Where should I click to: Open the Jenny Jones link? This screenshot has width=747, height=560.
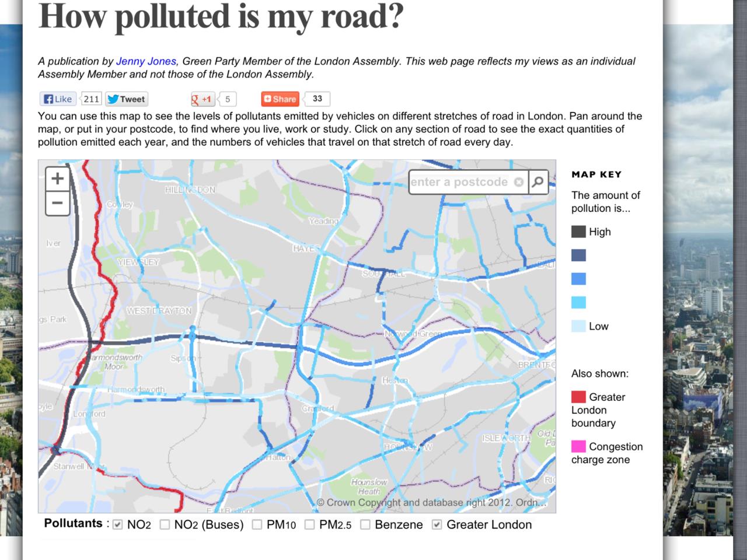pos(146,61)
